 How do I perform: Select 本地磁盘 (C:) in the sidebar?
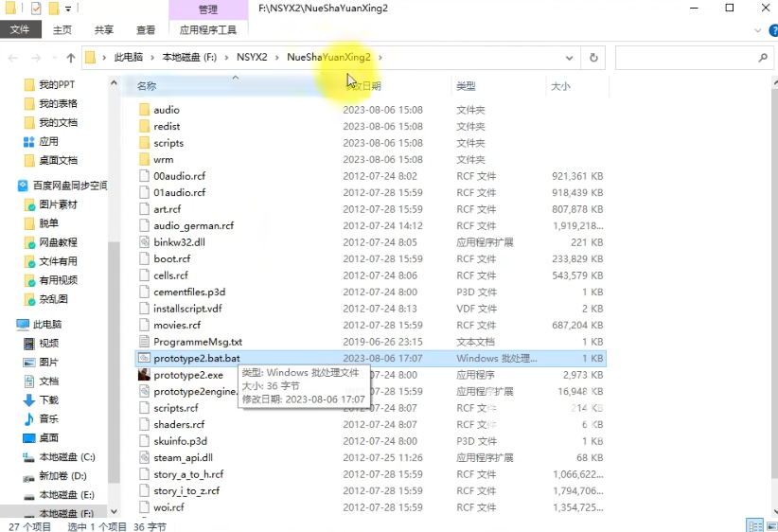coord(66,457)
